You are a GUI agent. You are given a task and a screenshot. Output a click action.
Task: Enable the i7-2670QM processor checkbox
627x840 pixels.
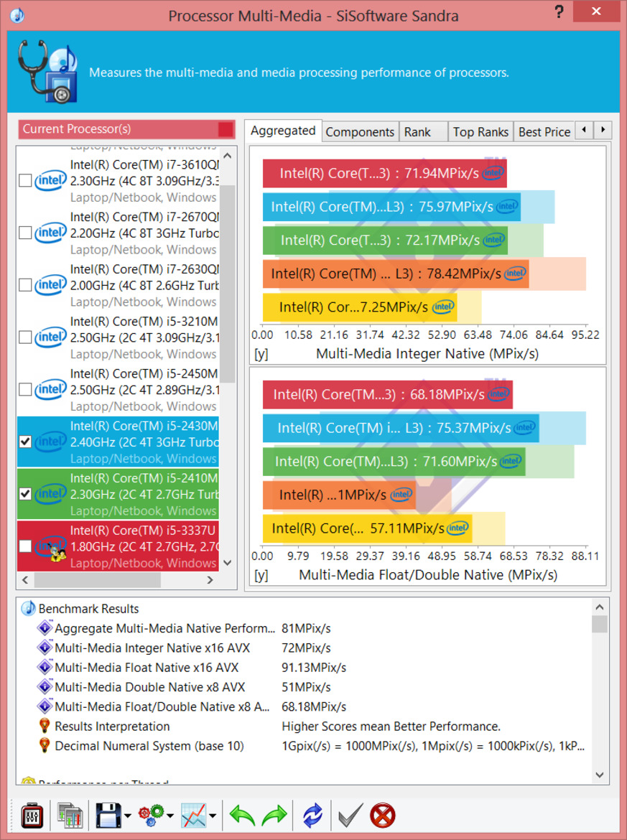coord(25,233)
